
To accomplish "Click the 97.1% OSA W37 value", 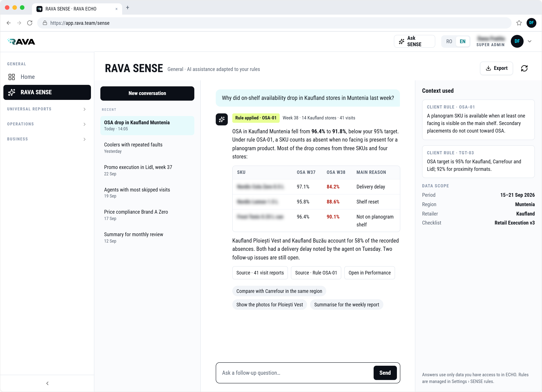I will pyautogui.click(x=303, y=187).
